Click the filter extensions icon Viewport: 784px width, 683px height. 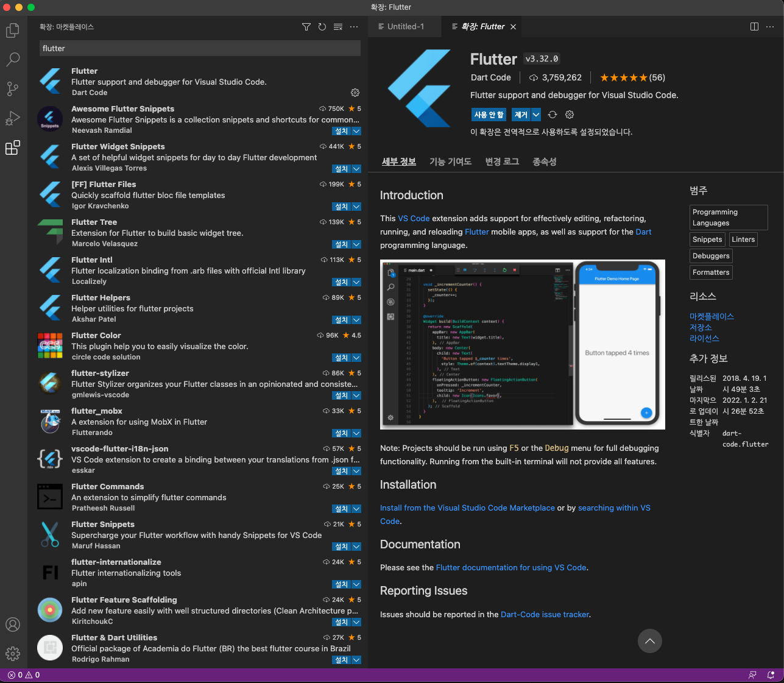[306, 27]
